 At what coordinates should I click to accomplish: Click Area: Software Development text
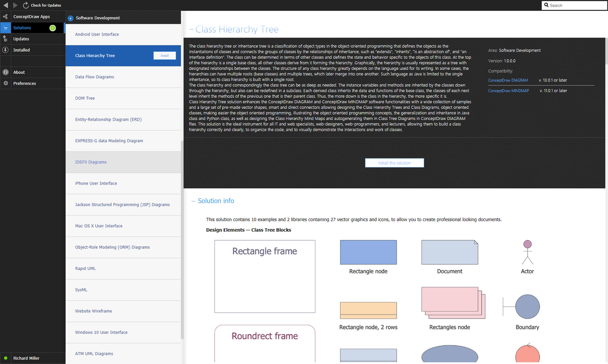click(x=514, y=50)
